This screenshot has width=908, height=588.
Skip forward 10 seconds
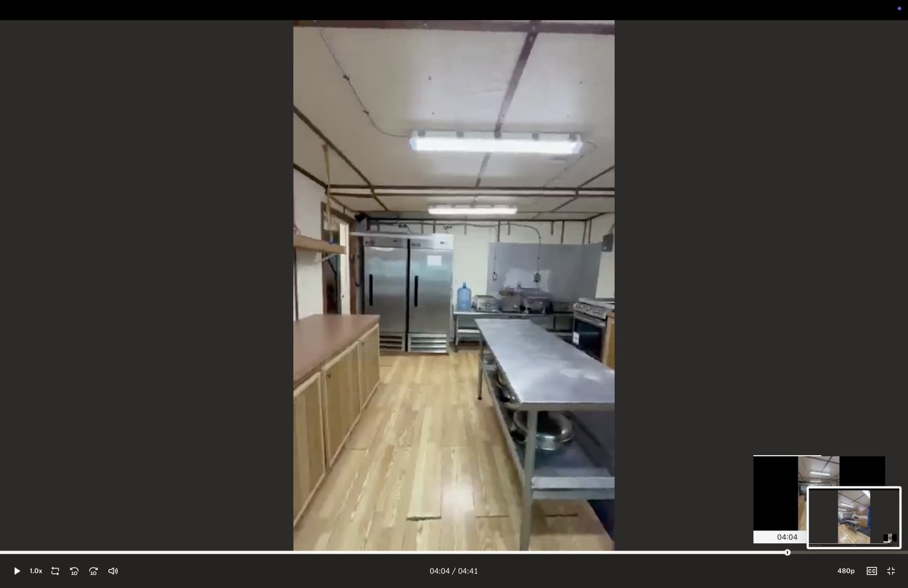pos(93,571)
